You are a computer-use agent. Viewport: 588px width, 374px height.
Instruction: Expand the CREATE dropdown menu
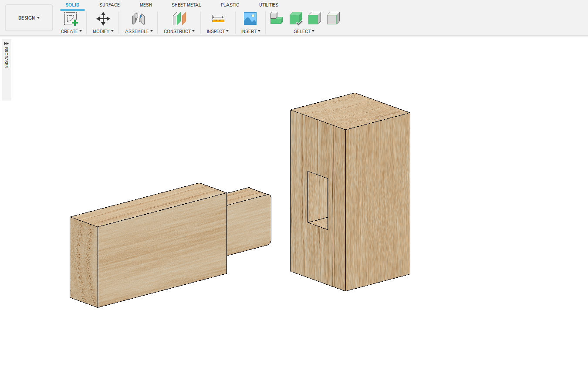(x=71, y=31)
